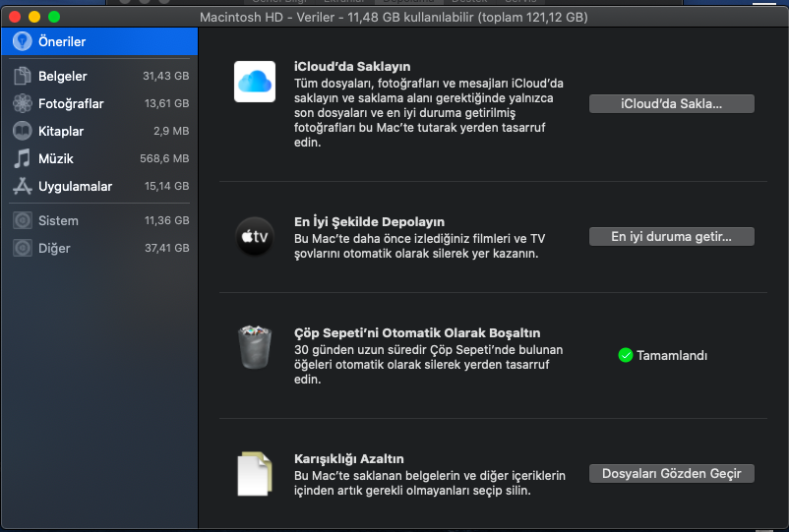789x532 pixels.
Task: Click the Uygulamalar App Store icon
Action: click(23, 186)
